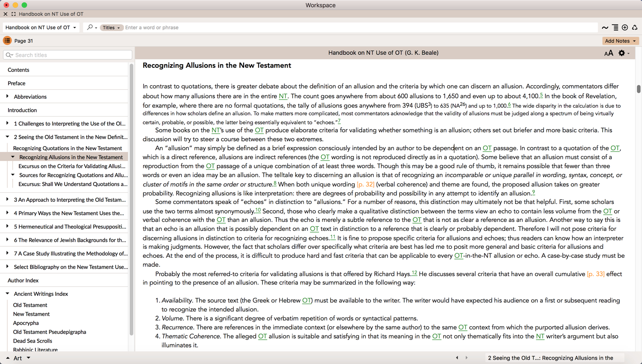
Task: Collapse the Ancient Writings Index section
Action: 7,294
